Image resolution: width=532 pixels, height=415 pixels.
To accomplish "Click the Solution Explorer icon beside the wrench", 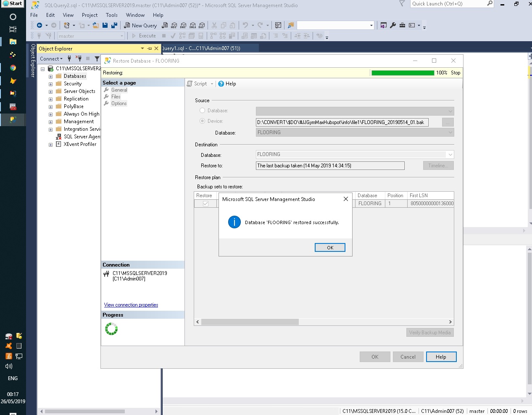I will [383, 26].
